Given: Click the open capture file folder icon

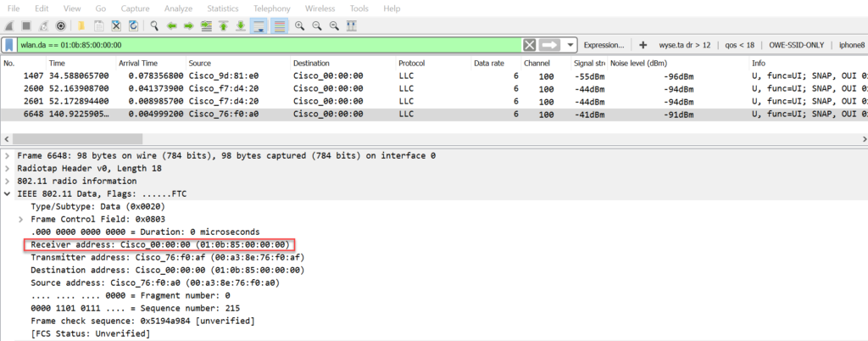Looking at the screenshot, I should (81, 26).
